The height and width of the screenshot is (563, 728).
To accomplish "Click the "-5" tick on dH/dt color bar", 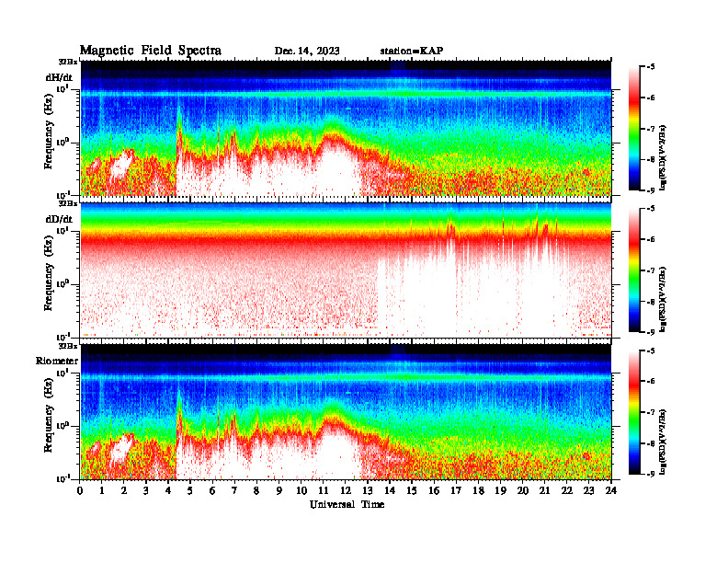I will pyautogui.click(x=651, y=67).
